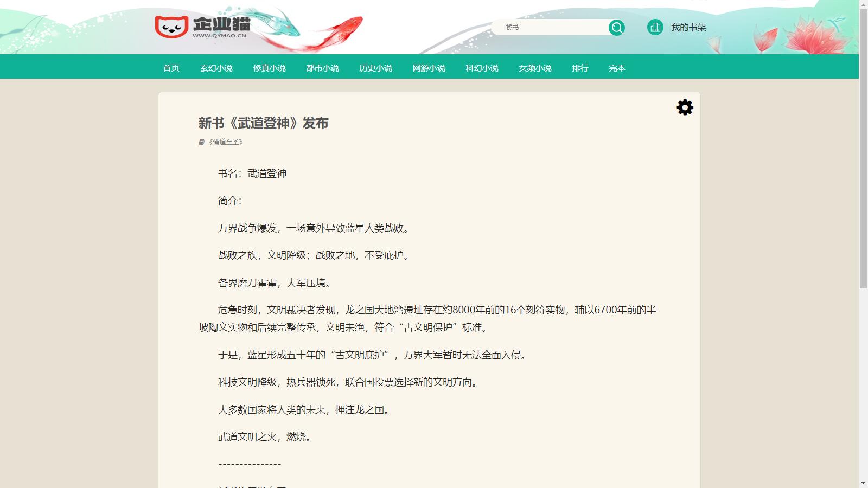Open the 都市小说 category
Screen dimensions: 868x488
pos(323,68)
